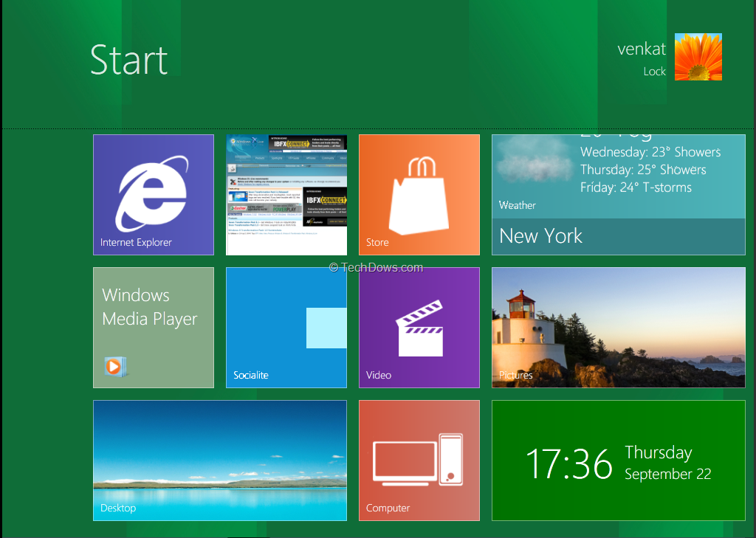
Task: Click the Windows Media Player play icon
Action: click(x=116, y=365)
